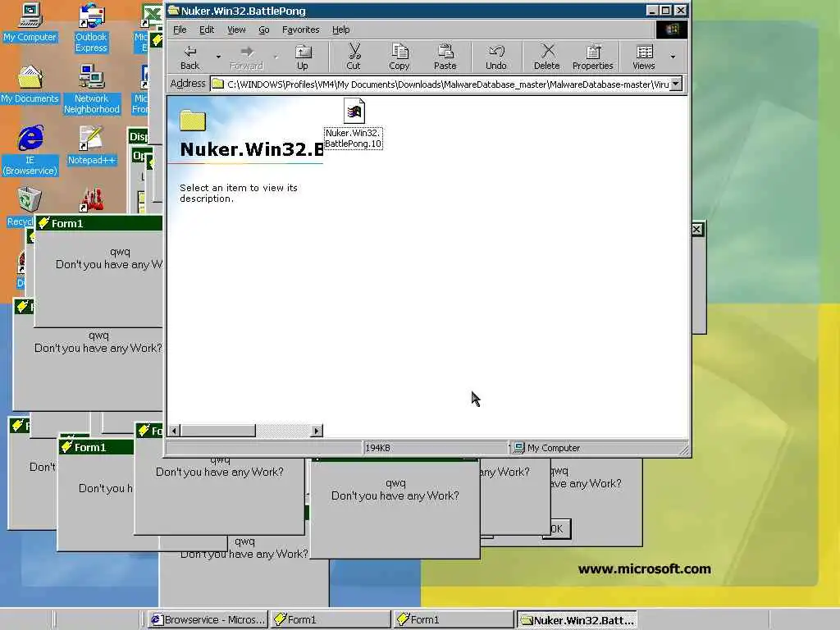Open the Views dropdown arrow
This screenshot has width=840, height=630.
(x=673, y=57)
